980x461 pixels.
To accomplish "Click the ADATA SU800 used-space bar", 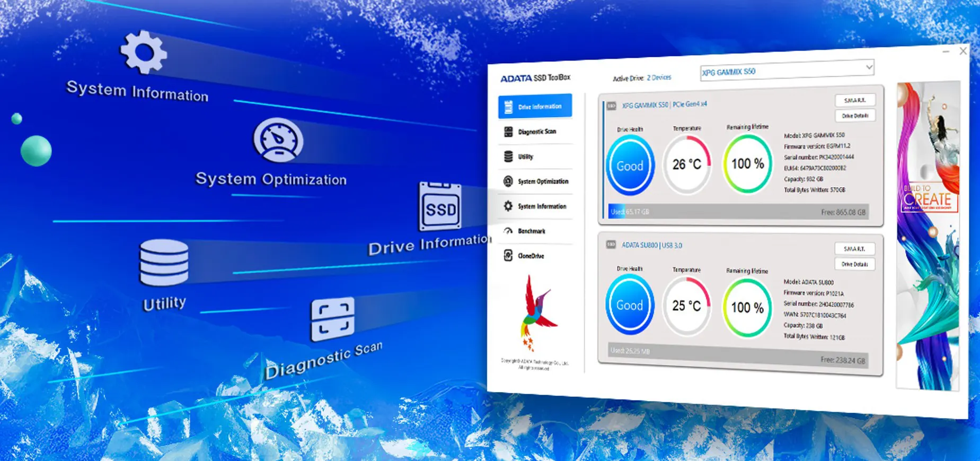I will point(737,355).
